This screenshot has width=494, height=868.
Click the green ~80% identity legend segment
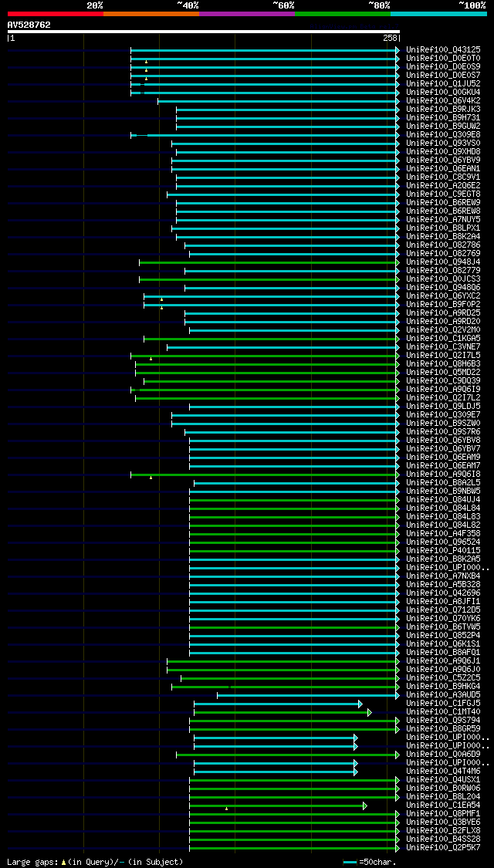(x=343, y=13)
